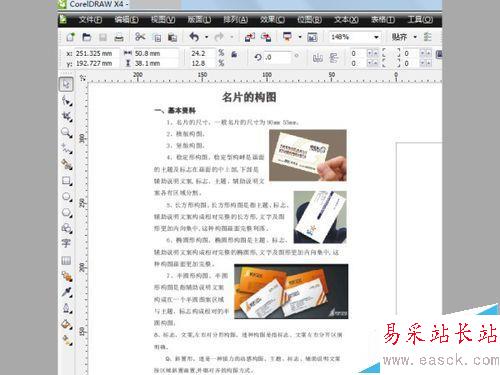Click the ruler origin corner box

point(83,78)
